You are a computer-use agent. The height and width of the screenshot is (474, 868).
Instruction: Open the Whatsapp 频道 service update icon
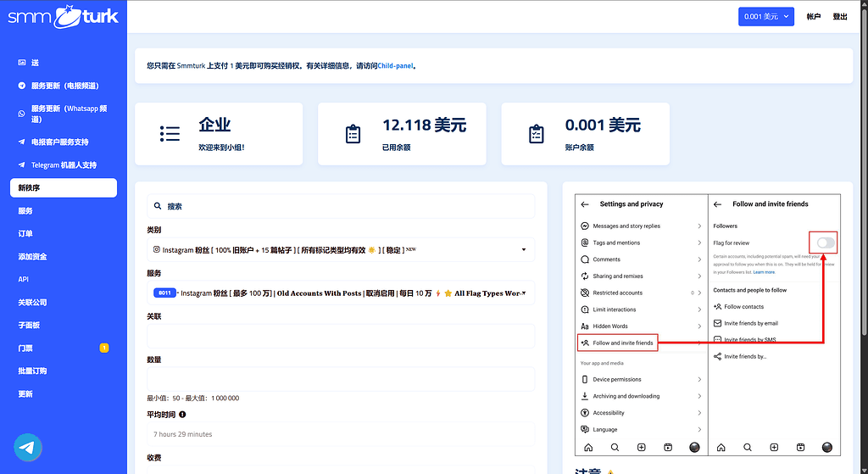[21, 114]
